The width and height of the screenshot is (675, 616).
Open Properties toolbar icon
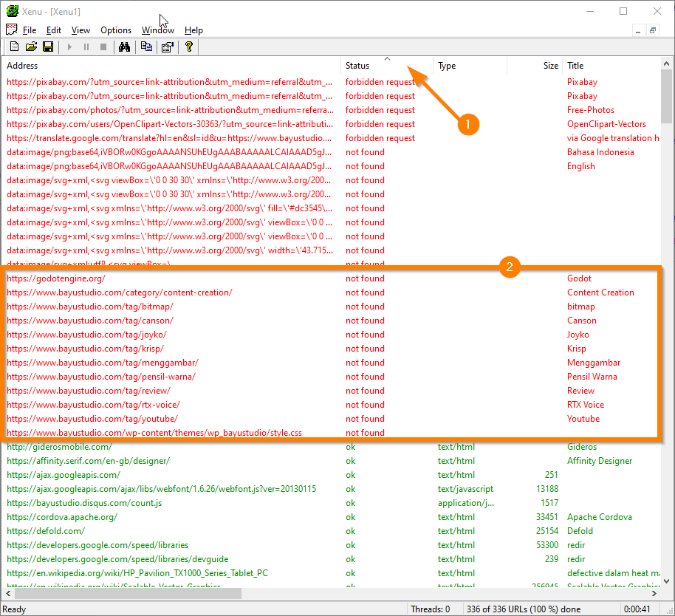click(x=167, y=47)
